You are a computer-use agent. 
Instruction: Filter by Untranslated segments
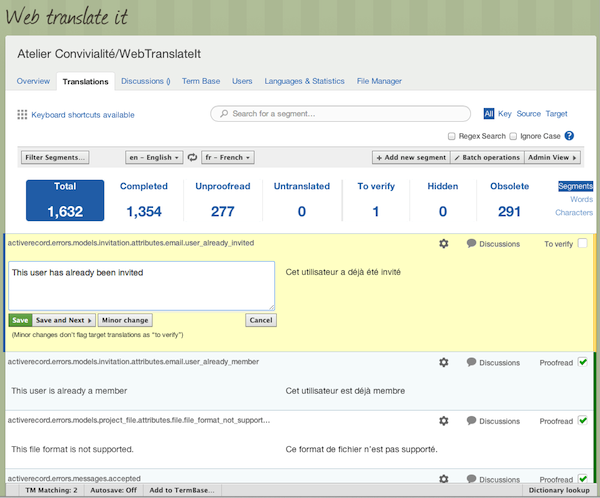(x=302, y=200)
